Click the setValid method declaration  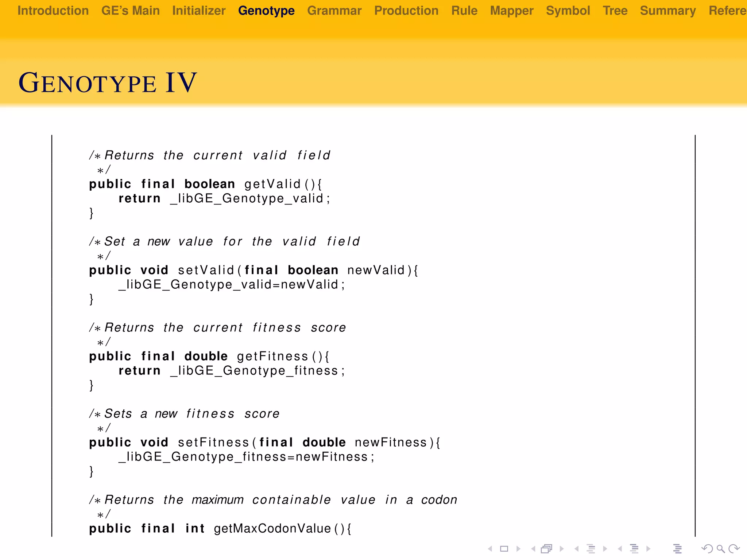coord(254,270)
